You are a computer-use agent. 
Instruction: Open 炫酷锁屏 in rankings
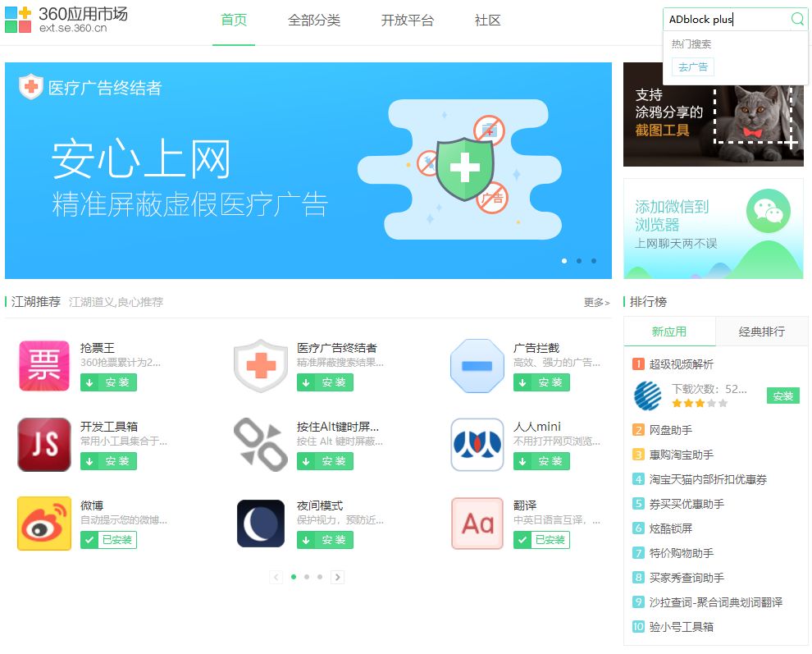[671, 528]
